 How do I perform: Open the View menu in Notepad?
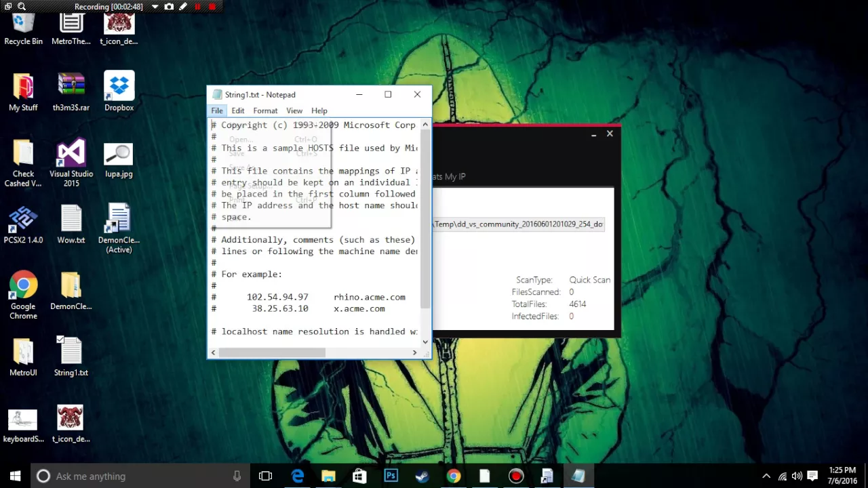(x=294, y=110)
